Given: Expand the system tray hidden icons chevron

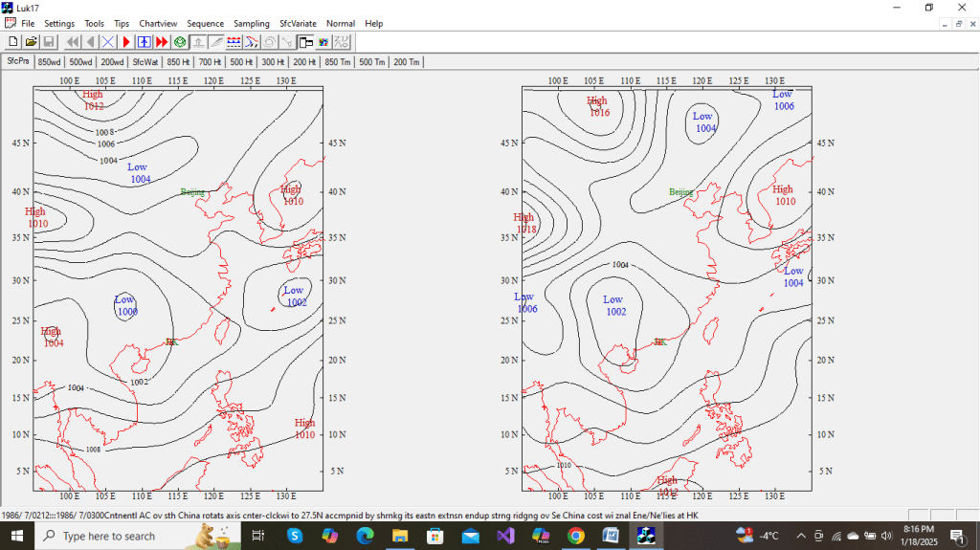Looking at the screenshot, I should click(802, 536).
